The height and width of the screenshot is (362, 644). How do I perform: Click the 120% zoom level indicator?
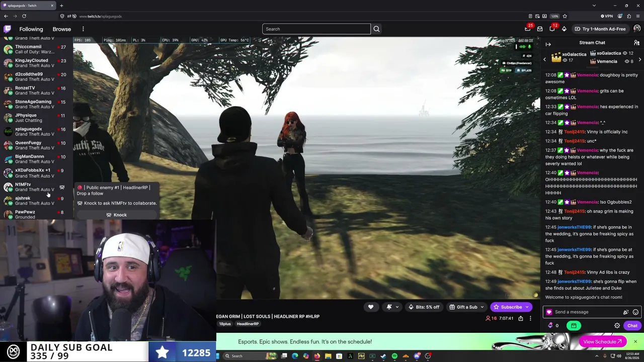(554, 16)
